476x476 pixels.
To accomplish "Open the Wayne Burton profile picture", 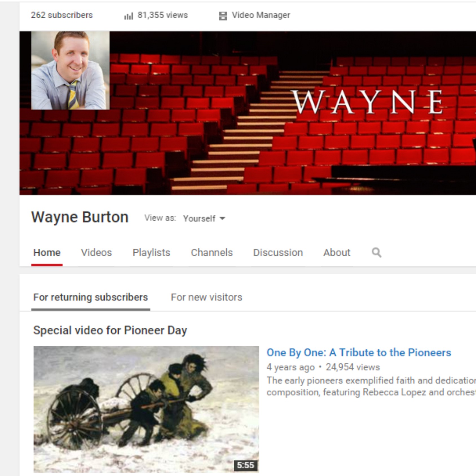I will (70, 70).
